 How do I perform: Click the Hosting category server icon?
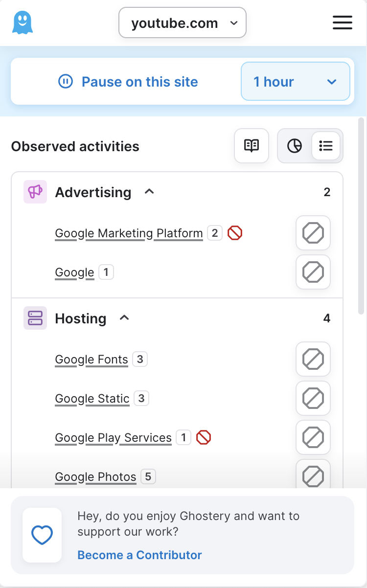[x=35, y=318]
